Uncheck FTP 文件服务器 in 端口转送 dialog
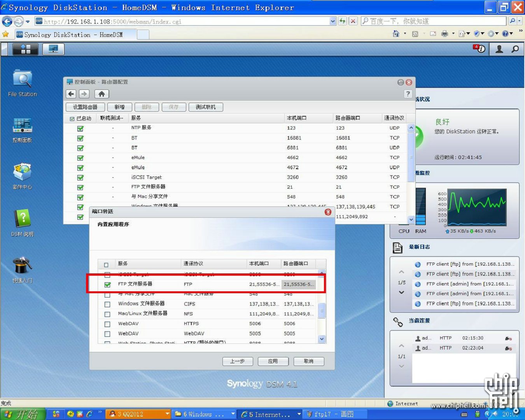 click(x=108, y=285)
